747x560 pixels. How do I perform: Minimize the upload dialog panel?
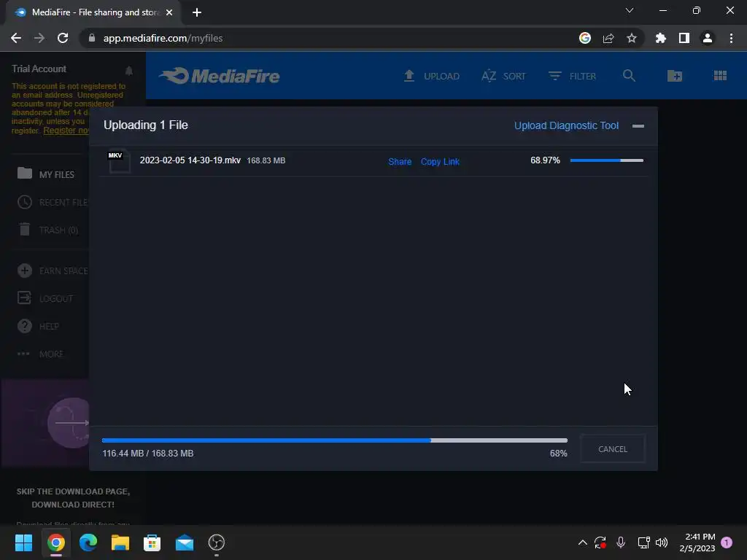pyautogui.click(x=638, y=126)
